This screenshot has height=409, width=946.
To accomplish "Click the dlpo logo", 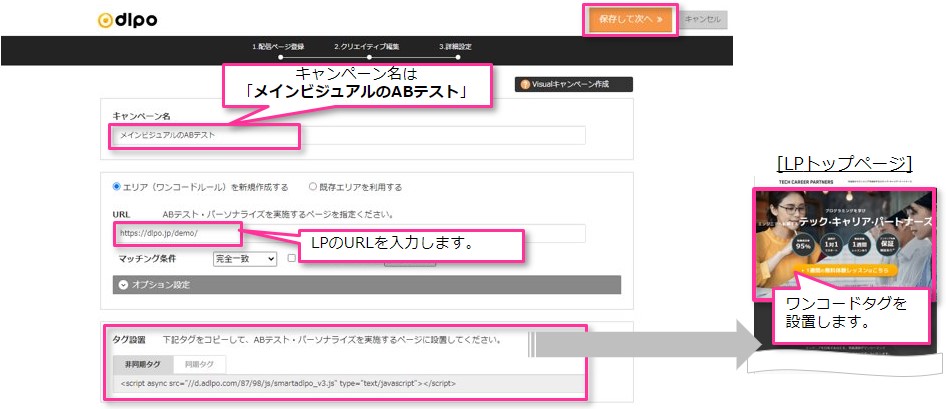I will coord(127,20).
